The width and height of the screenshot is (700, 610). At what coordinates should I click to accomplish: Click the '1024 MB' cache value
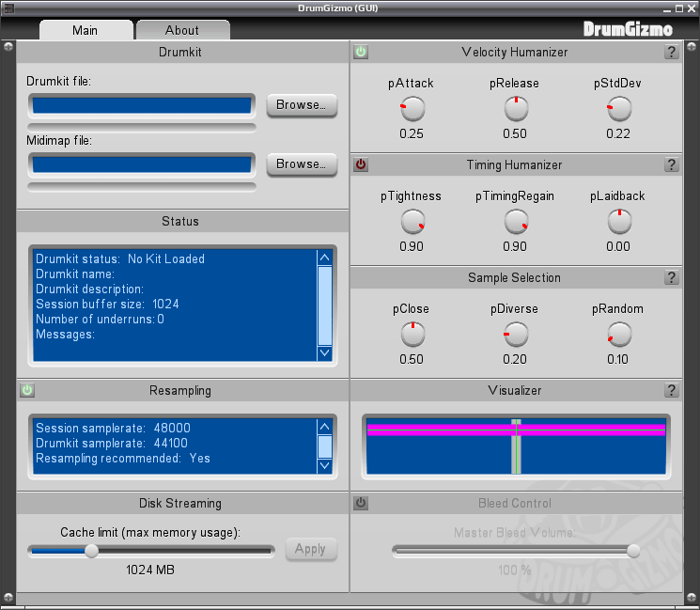[x=150, y=571]
